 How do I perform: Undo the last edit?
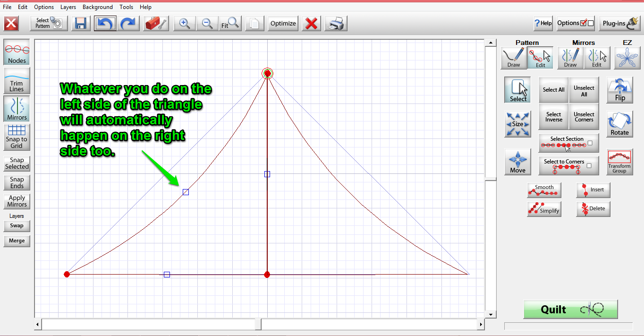point(105,23)
